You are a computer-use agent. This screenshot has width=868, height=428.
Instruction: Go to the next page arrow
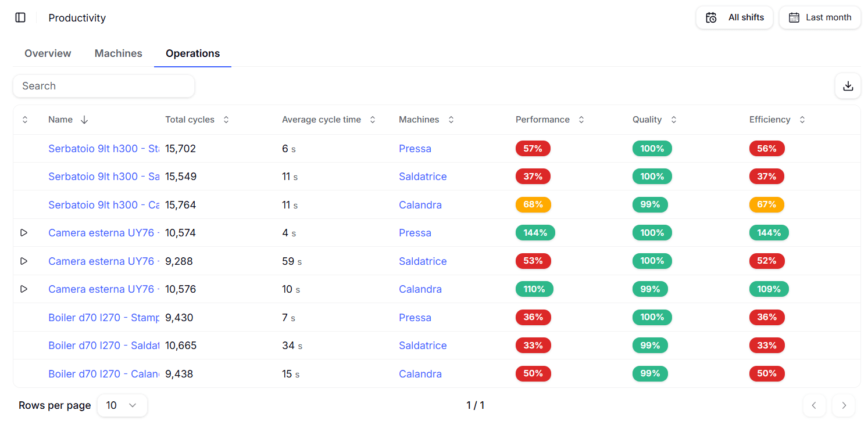844,405
